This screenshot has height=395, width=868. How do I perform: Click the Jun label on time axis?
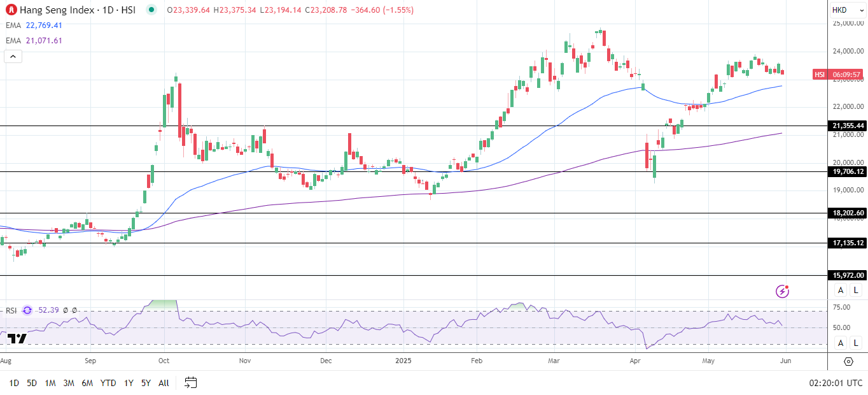pos(787,361)
